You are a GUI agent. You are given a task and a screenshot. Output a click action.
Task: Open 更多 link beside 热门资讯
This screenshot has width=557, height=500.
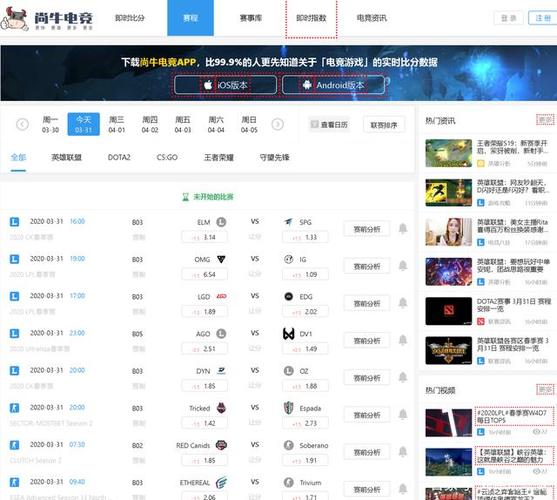tap(545, 120)
